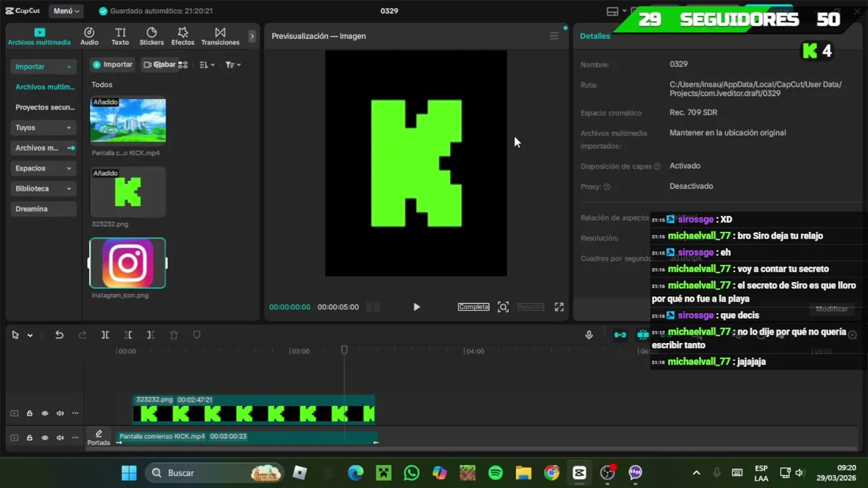
Task: Select the 323232.png clip on the timeline
Action: click(254, 409)
